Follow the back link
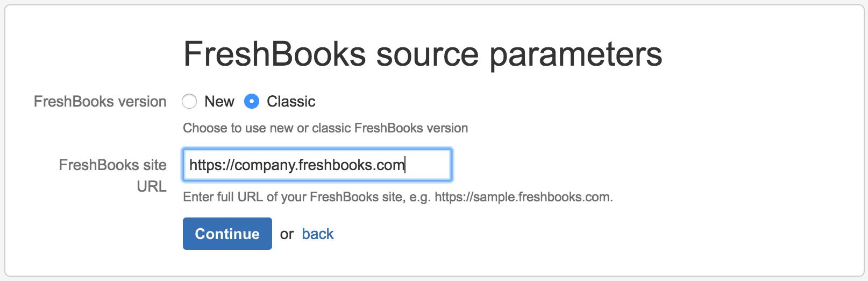The width and height of the screenshot is (868, 281). coord(317,234)
